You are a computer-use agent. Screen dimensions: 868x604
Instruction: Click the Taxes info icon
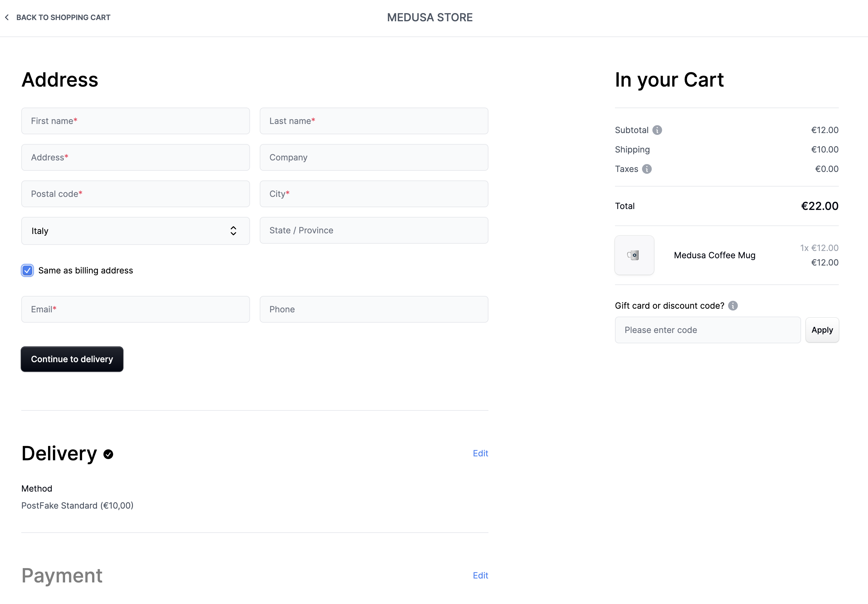pyautogui.click(x=647, y=169)
